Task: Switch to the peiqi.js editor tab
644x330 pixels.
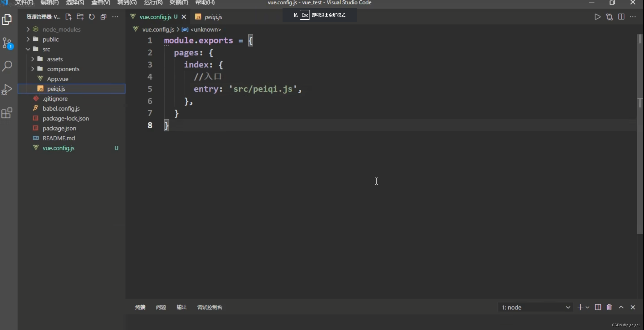Action: click(213, 17)
